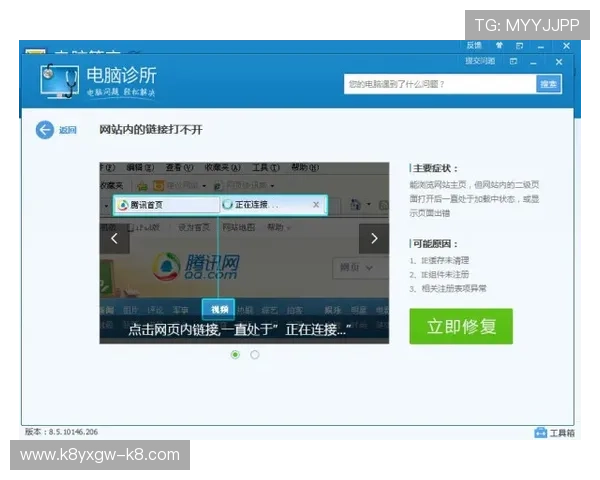Click the search box asking about computer problems
Viewport: 600px width, 480px height.
440,84
